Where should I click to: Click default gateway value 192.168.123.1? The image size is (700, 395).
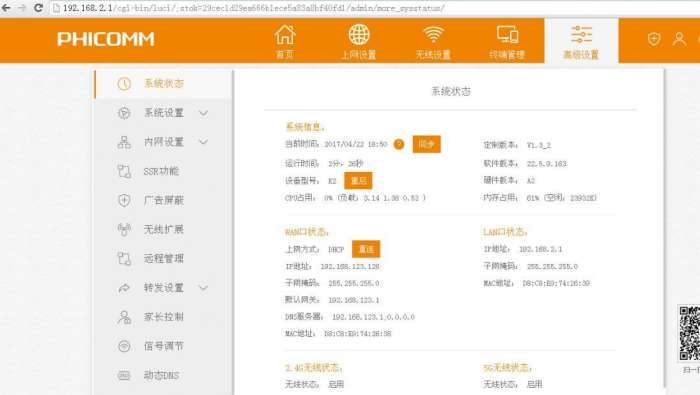[354, 300]
